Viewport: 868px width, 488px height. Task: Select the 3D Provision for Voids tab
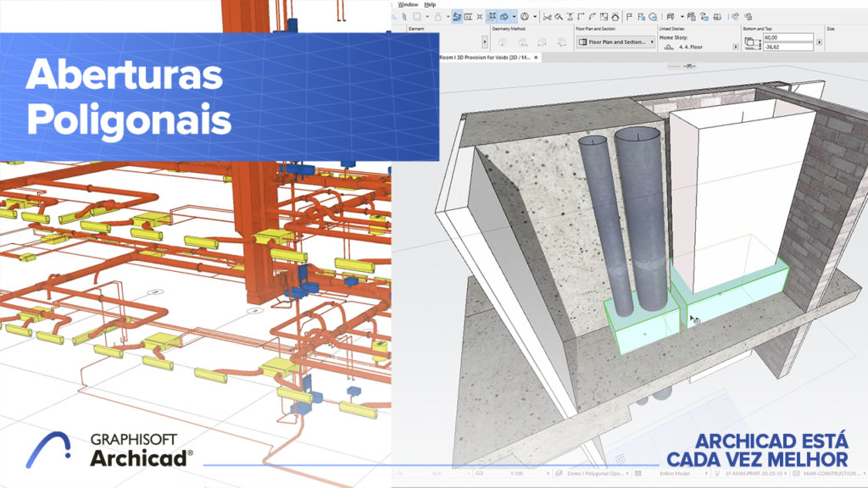click(x=485, y=57)
